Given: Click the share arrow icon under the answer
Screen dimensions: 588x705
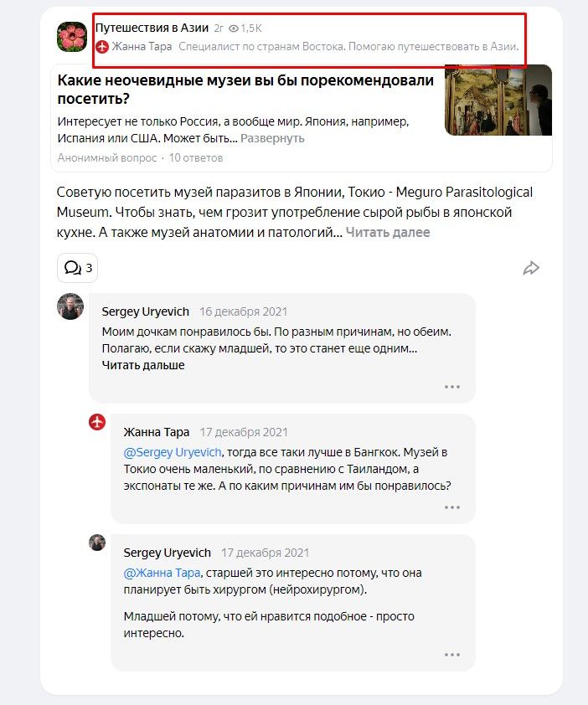Looking at the screenshot, I should [531, 268].
